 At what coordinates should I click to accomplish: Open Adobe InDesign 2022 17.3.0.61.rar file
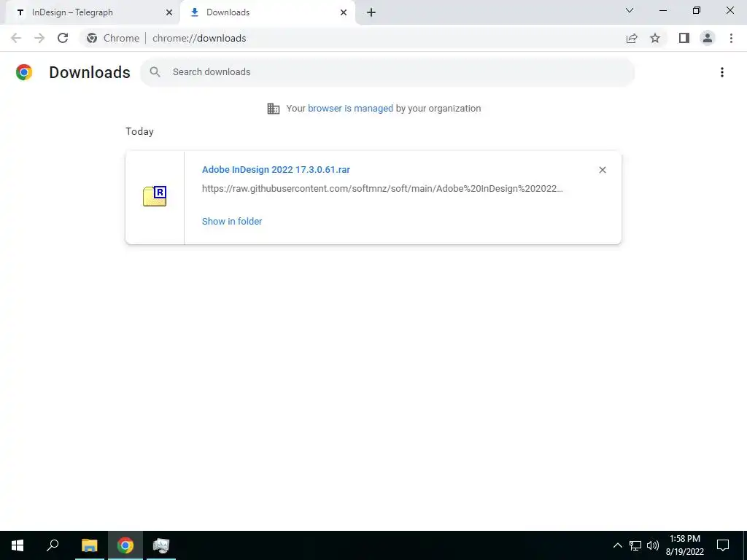point(276,169)
